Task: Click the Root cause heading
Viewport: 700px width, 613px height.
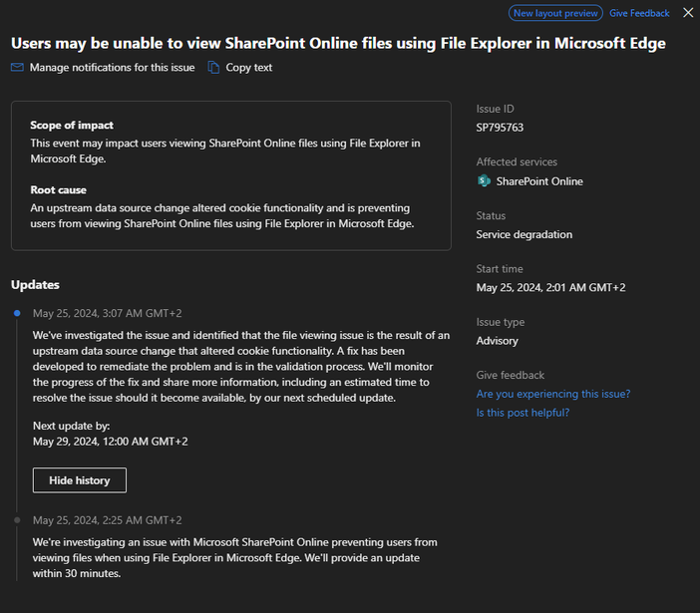Action: pos(58,190)
